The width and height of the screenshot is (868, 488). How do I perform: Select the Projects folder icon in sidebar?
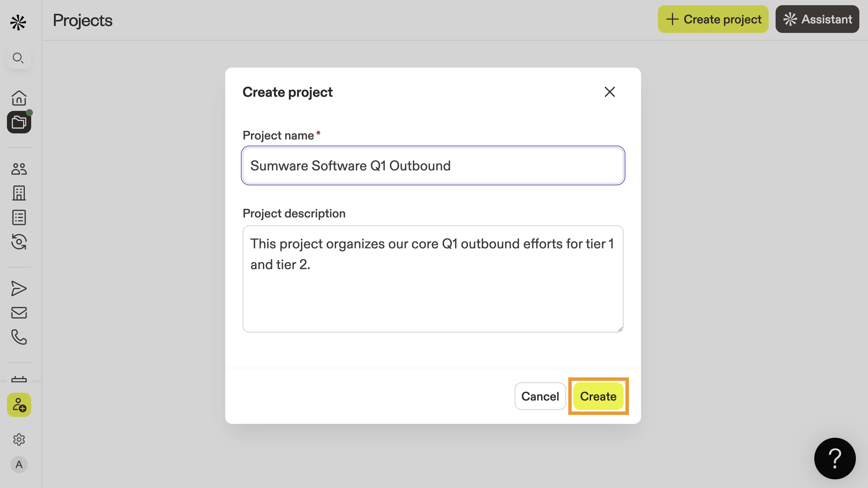click(19, 122)
